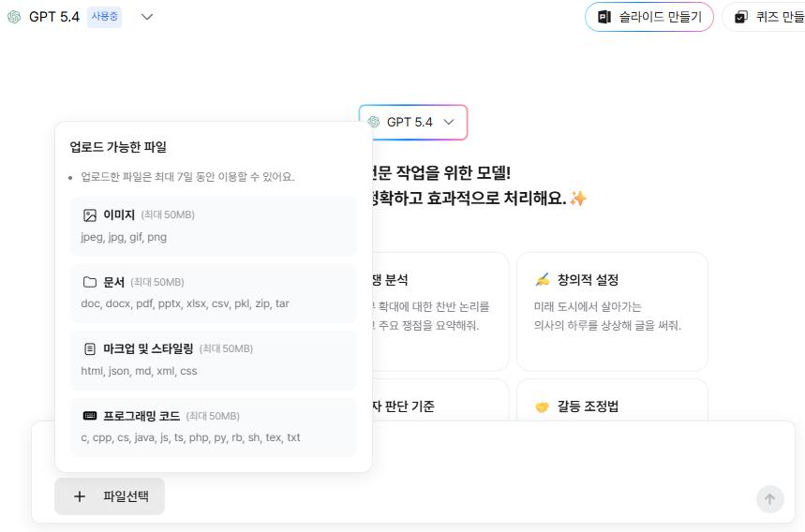Screen dimensions: 805x532
Task: Click the image icon next to 이미지
Action: 90,215
